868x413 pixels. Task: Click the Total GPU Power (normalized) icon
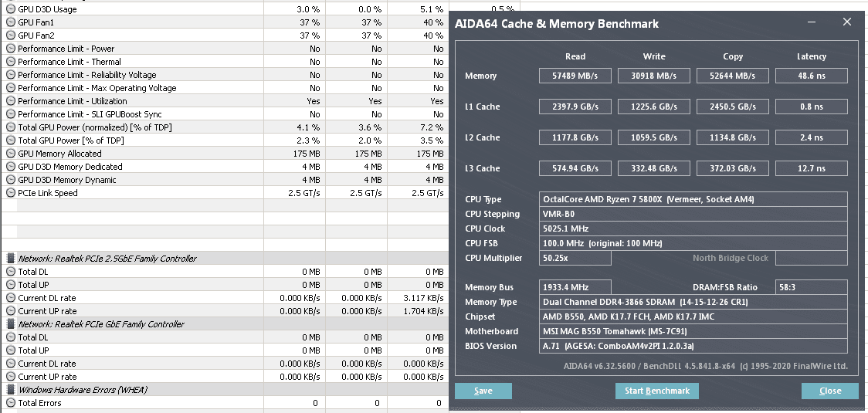point(11,127)
